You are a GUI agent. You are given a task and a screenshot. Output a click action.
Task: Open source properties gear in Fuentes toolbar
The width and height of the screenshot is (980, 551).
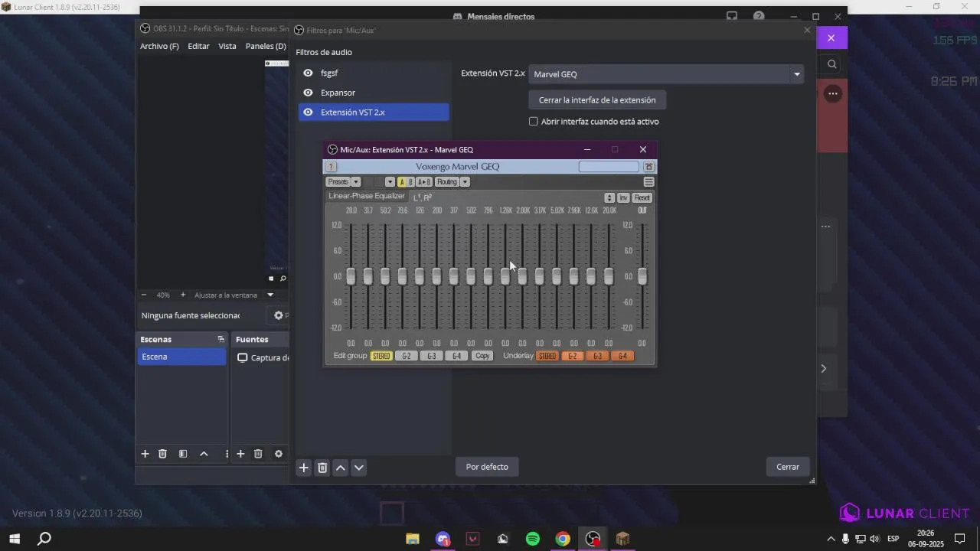point(279,454)
